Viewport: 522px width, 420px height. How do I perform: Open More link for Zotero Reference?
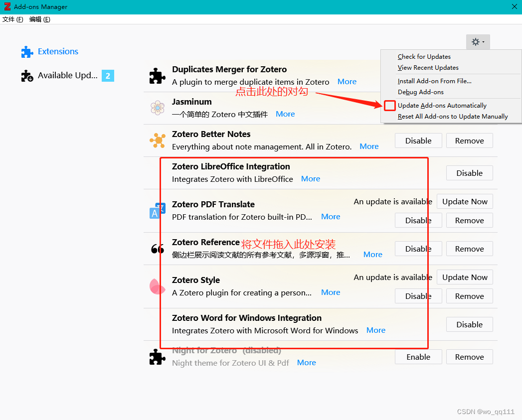(x=373, y=255)
